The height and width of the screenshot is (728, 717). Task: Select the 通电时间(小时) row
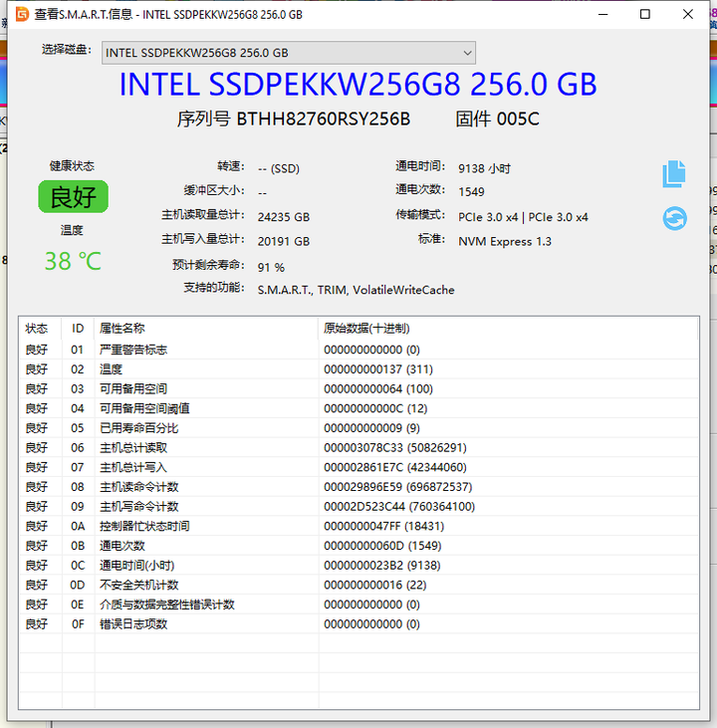point(358,565)
